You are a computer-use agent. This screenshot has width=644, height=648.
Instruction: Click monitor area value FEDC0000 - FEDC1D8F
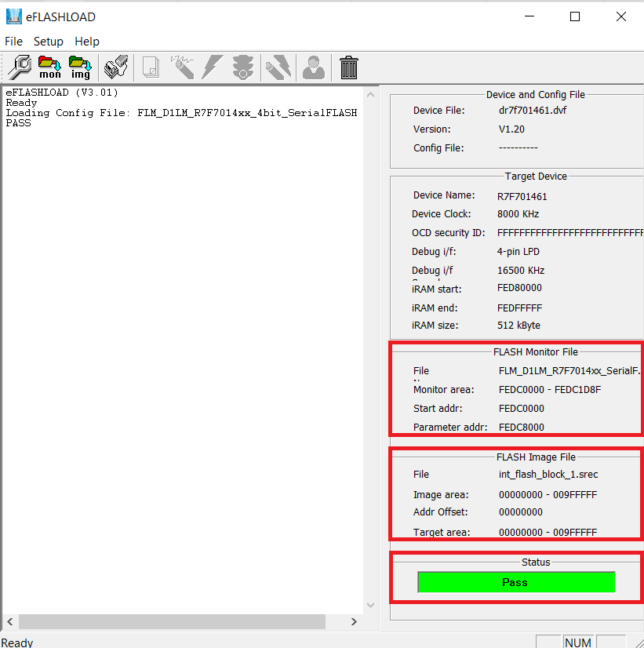click(550, 390)
